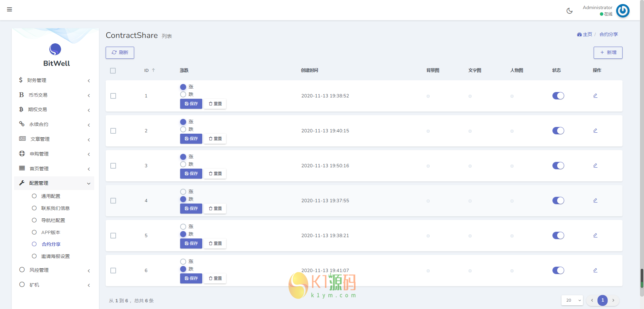Save row 1 with 保存 button
The width and height of the screenshot is (644, 309).
pos(191,104)
